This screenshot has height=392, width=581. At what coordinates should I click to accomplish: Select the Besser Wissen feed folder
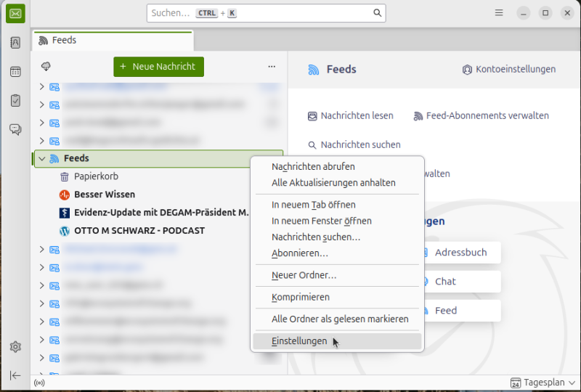pos(105,195)
